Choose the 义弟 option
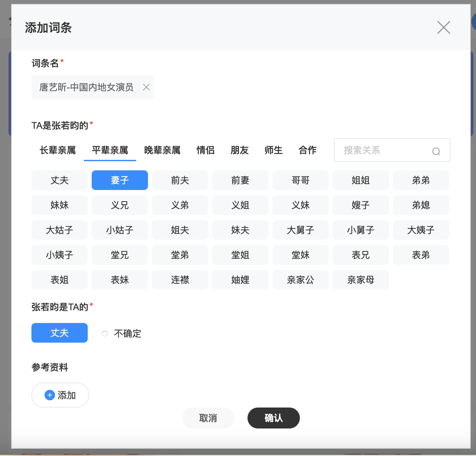The image size is (476, 456). [180, 205]
